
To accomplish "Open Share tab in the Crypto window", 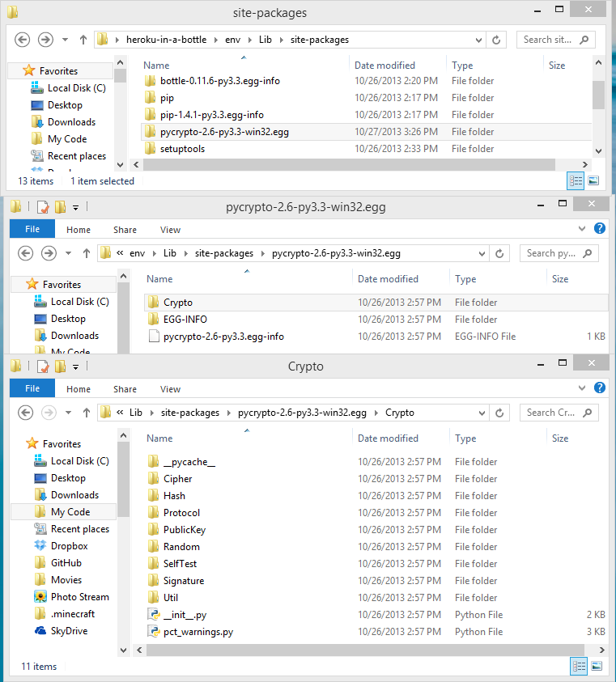I will coord(125,389).
